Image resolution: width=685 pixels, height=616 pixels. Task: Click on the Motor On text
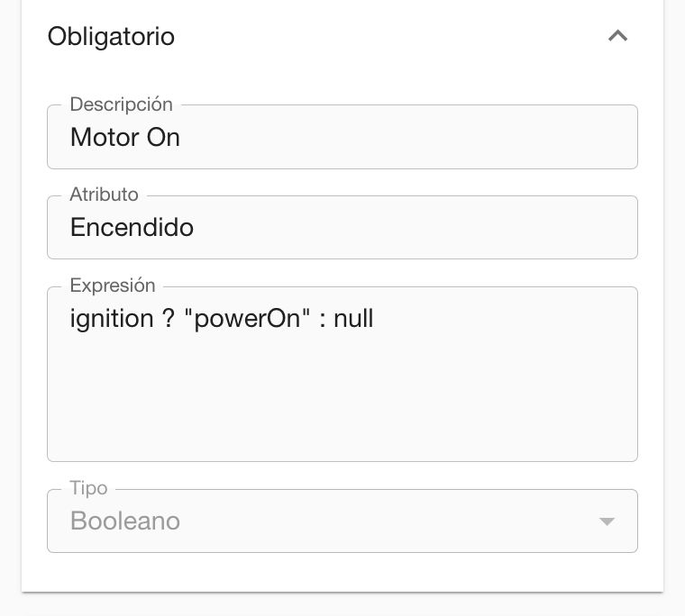(125, 138)
